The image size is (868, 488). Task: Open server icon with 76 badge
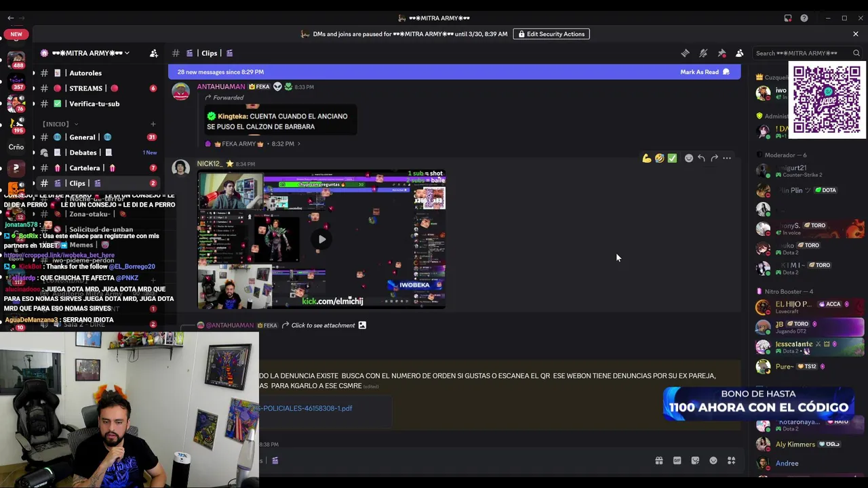point(16,103)
